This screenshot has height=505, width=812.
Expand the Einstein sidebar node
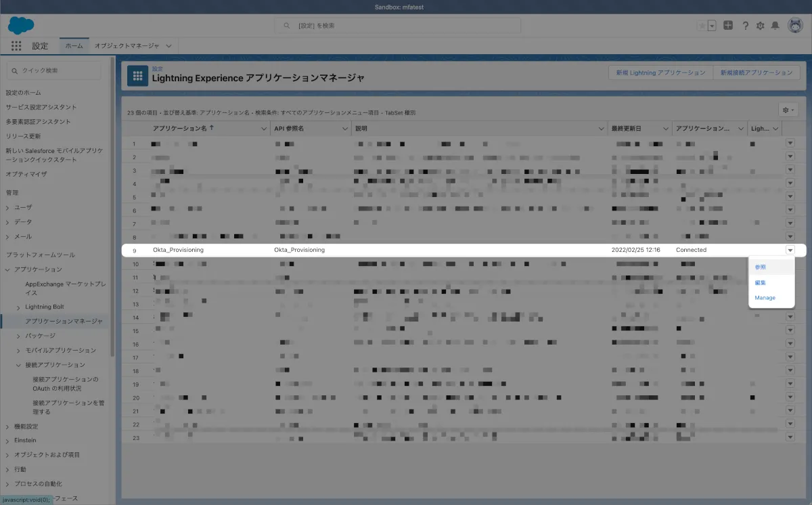pyautogui.click(x=8, y=440)
